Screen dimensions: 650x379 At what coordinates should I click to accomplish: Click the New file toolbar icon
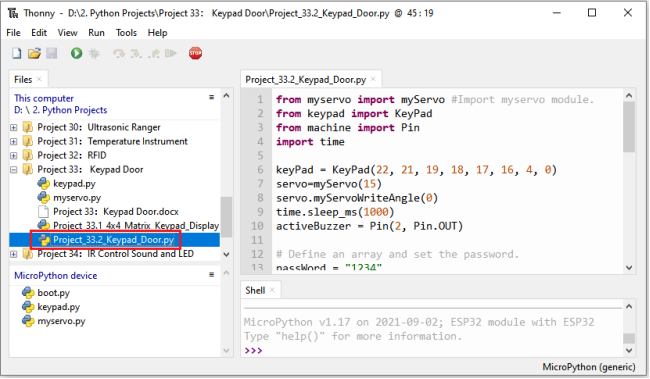pos(17,53)
